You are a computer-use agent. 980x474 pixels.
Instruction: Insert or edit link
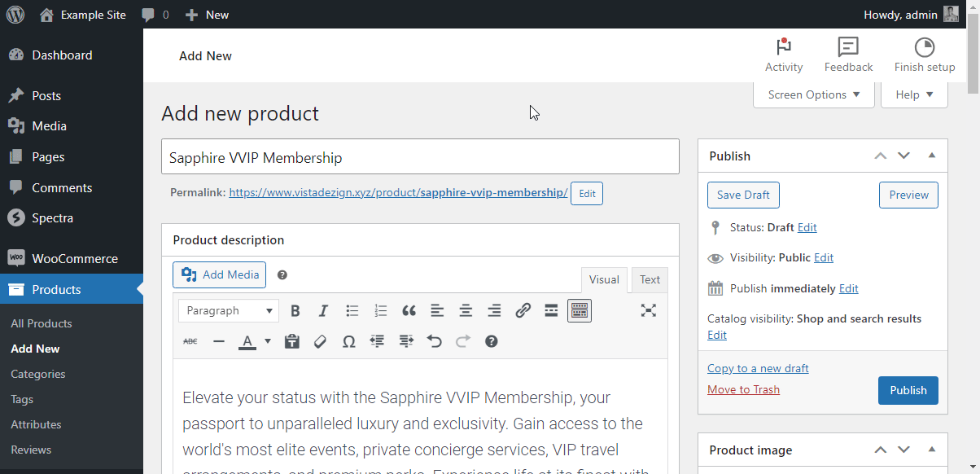523,311
